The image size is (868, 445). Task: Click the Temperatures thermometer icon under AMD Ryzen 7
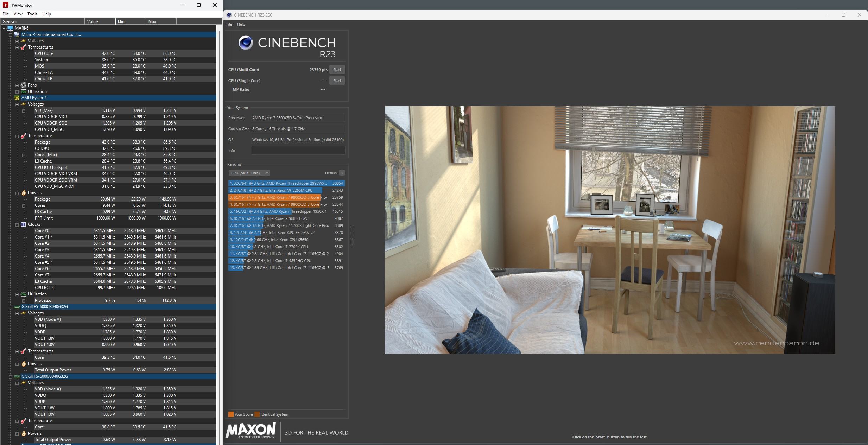tap(24, 136)
